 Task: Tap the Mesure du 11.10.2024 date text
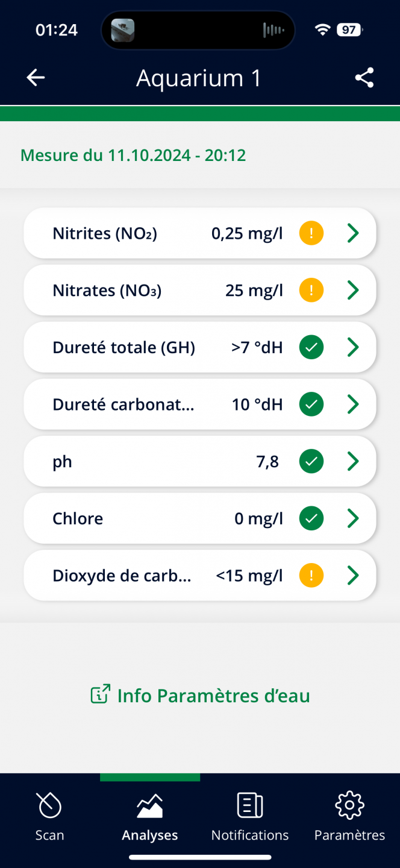tap(133, 156)
